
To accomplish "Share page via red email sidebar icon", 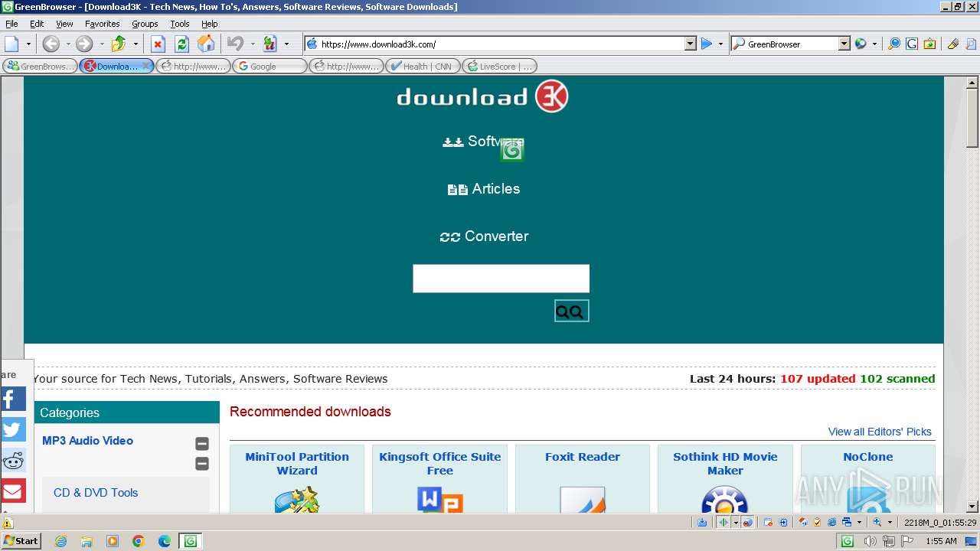I will point(13,491).
